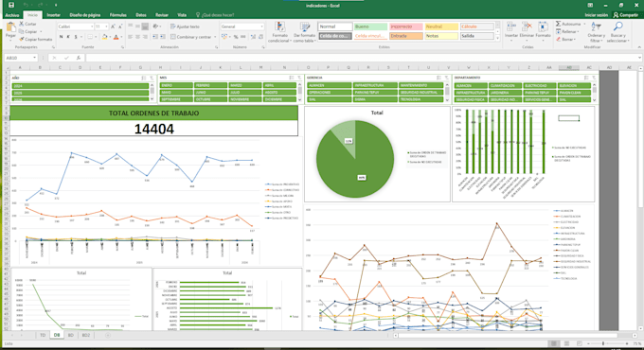The image size is (644, 350).
Task: Click the Ajustar texto wrap button
Action: pos(185,26)
